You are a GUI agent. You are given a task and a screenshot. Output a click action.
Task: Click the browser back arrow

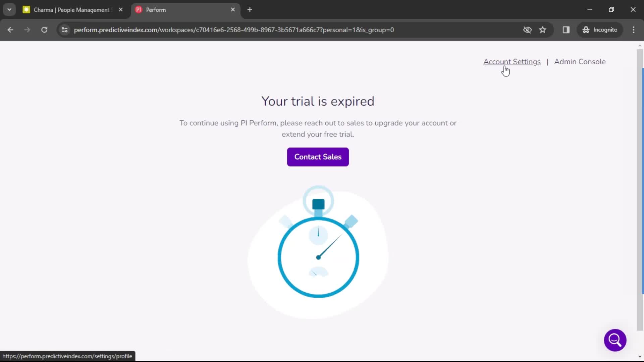coord(10,30)
